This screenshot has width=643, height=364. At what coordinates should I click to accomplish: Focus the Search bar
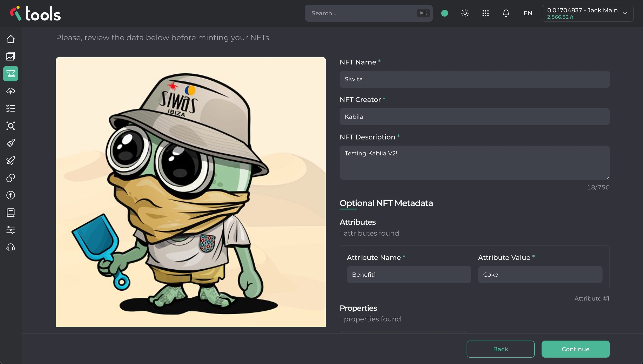click(363, 13)
